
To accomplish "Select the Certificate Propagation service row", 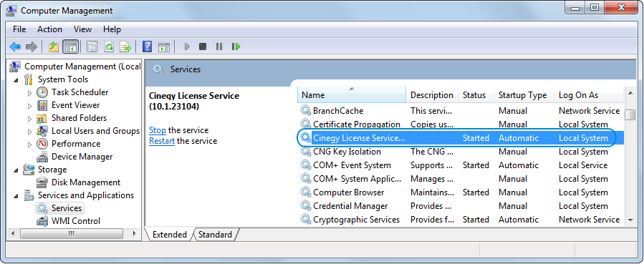I will point(461,124).
